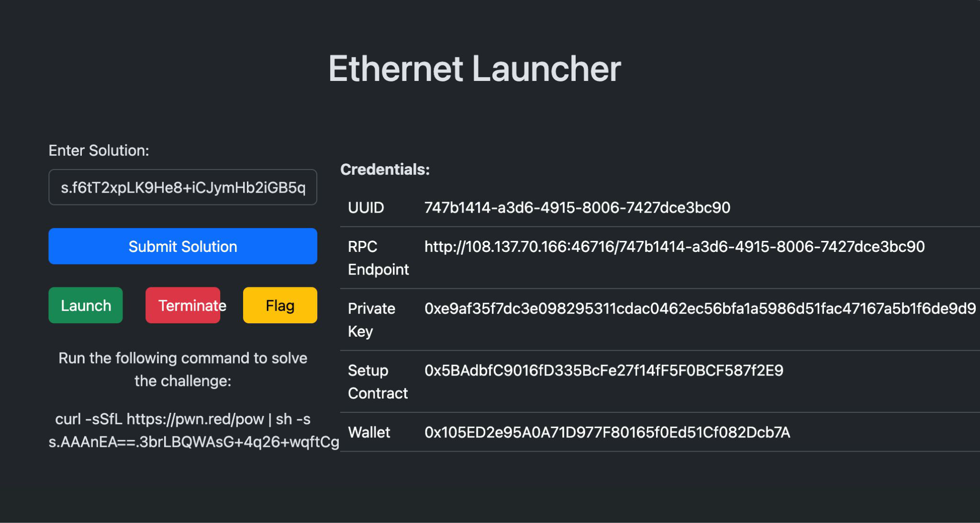980x523 pixels.
Task: Click the Setup Contract address value
Action: point(603,370)
